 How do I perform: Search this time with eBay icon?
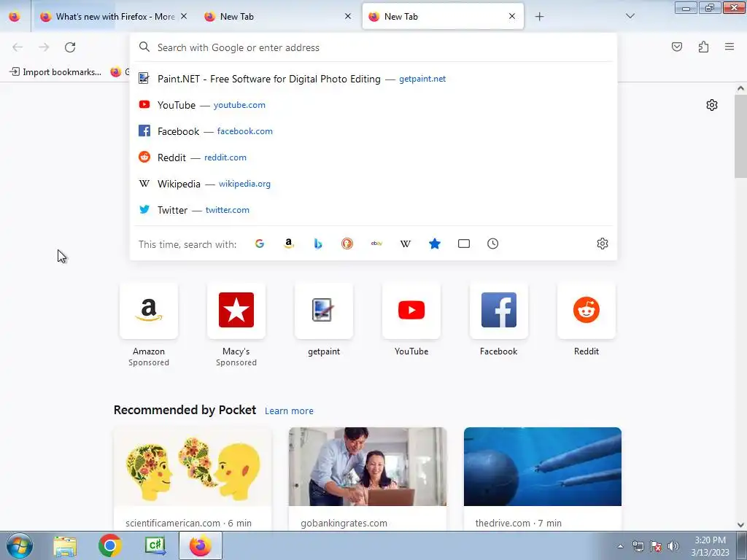(376, 244)
